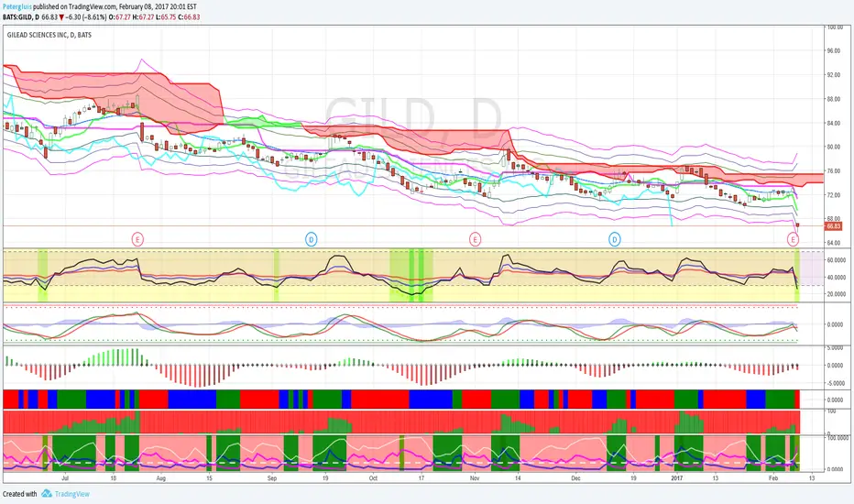This screenshot has height=504, width=854.
Task: Click the 60.0000 oscillator axis label
Action: (835, 260)
